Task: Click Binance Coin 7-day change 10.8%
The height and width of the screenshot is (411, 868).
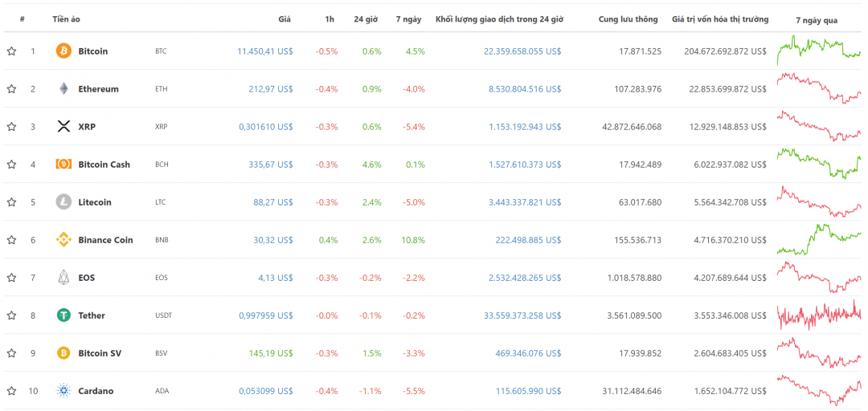Action: (411, 239)
